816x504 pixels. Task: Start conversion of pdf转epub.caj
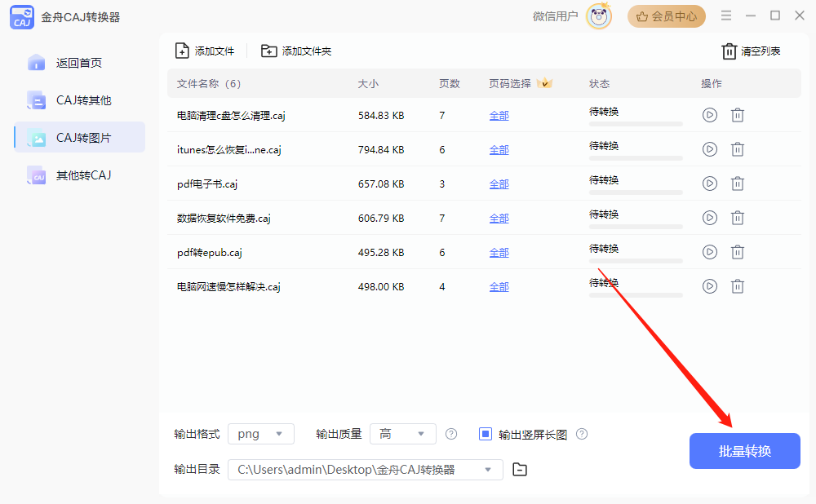point(709,252)
